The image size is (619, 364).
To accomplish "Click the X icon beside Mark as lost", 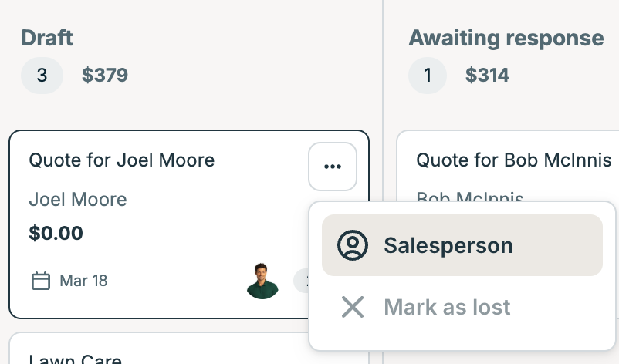I will (353, 307).
